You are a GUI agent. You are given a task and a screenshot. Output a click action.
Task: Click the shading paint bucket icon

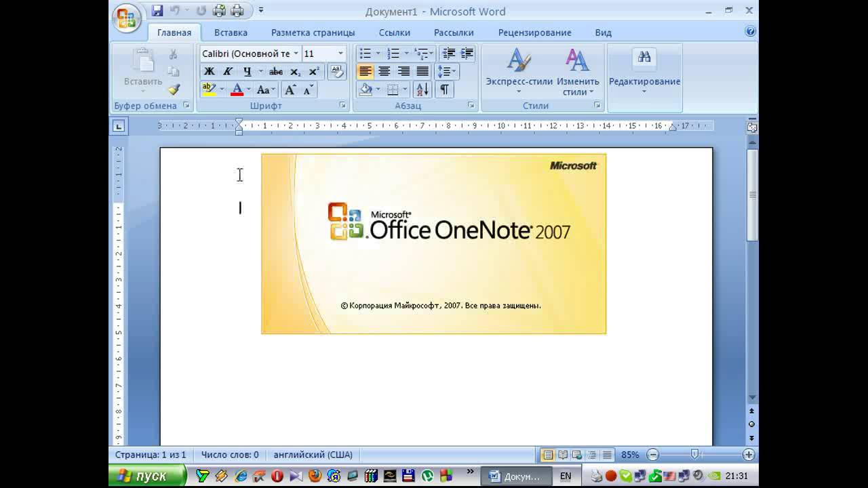coord(366,89)
